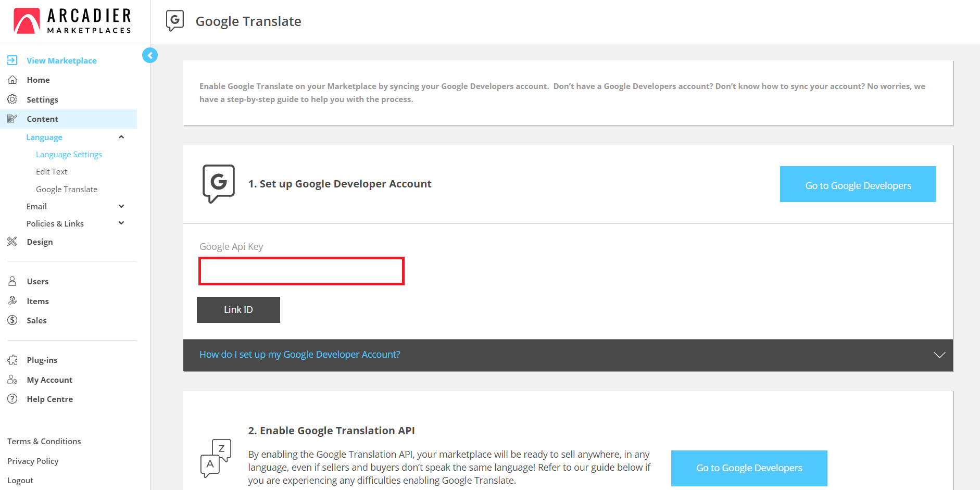Select the Email submenu

[36, 206]
